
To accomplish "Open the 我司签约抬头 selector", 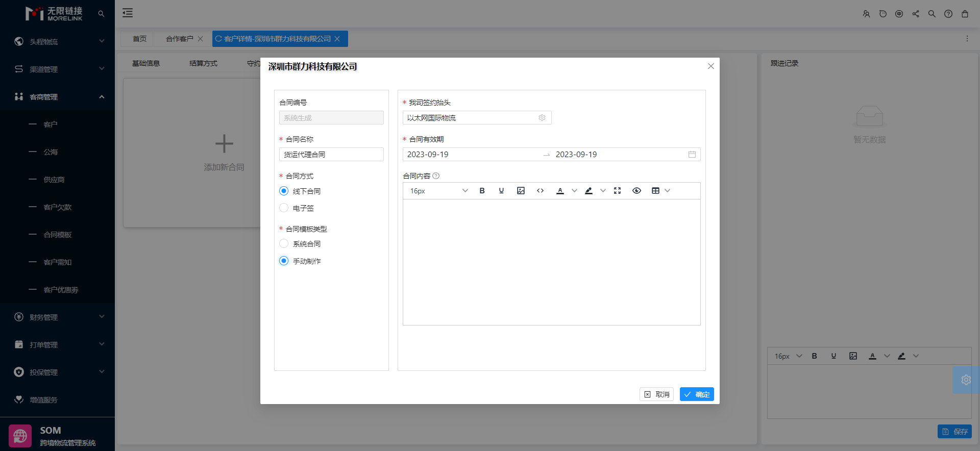I will [477, 118].
